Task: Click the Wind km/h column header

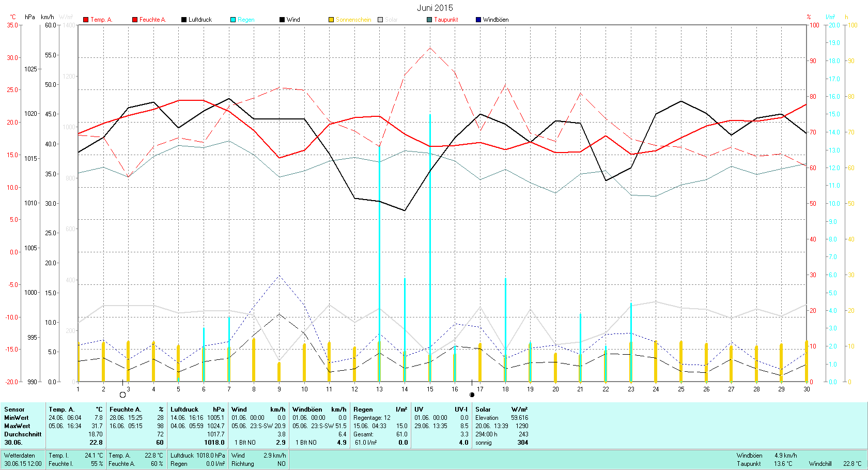Action: pyautogui.click(x=258, y=410)
